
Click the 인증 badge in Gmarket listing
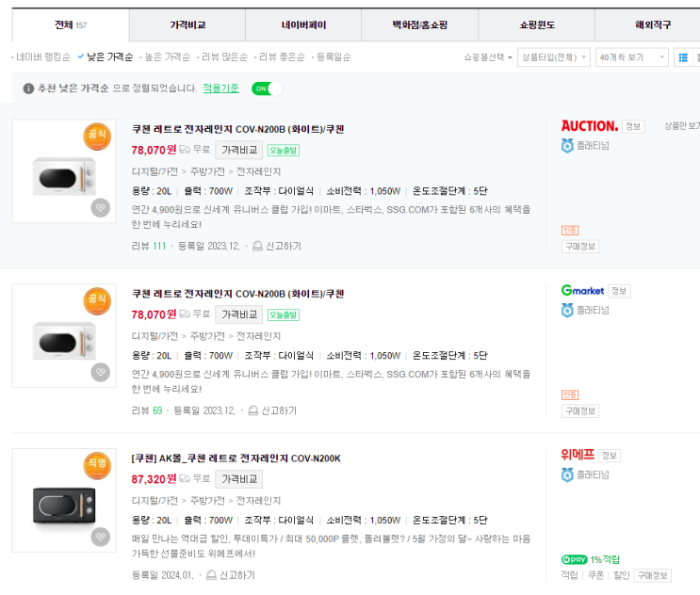click(570, 395)
